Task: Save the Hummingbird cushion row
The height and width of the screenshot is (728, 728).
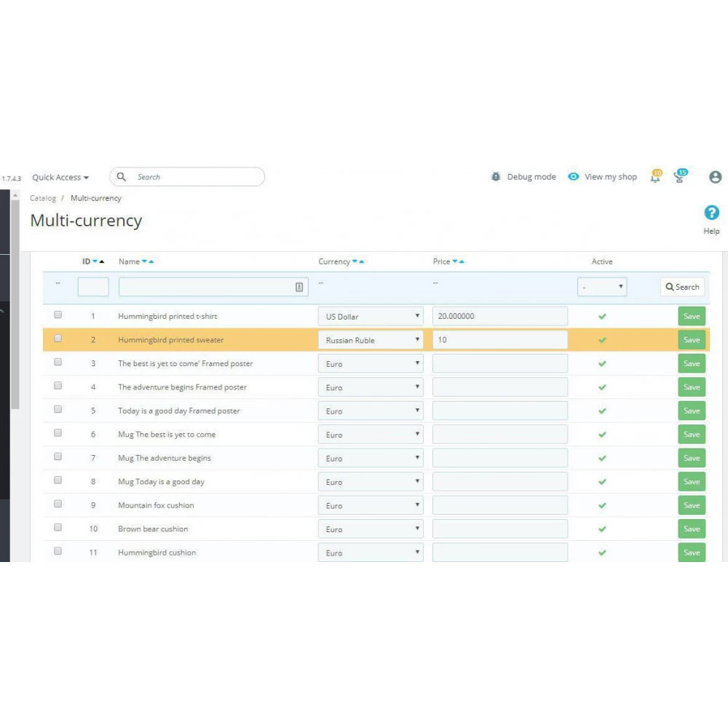Action: pos(692,553)
